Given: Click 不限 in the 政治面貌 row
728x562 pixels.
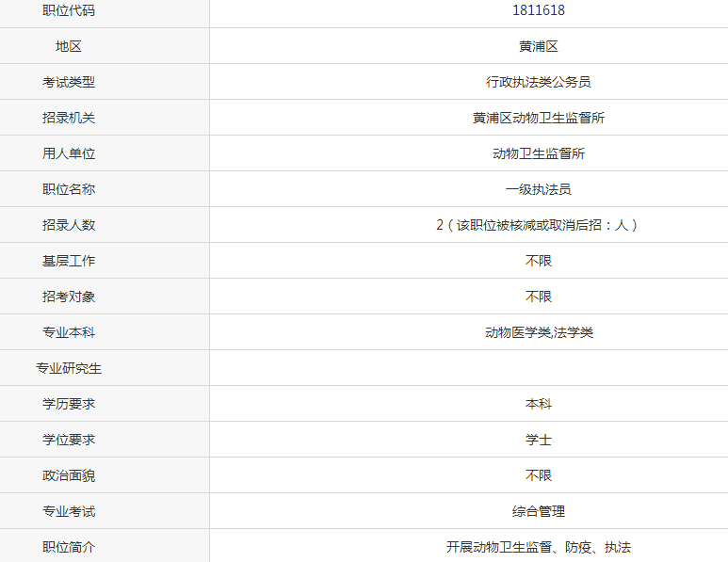Looking at the screenshot, I should coord(539,475).
